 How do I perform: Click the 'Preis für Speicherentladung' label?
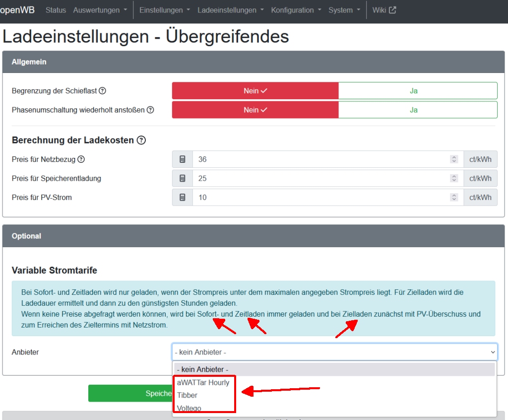pos(57,178)
